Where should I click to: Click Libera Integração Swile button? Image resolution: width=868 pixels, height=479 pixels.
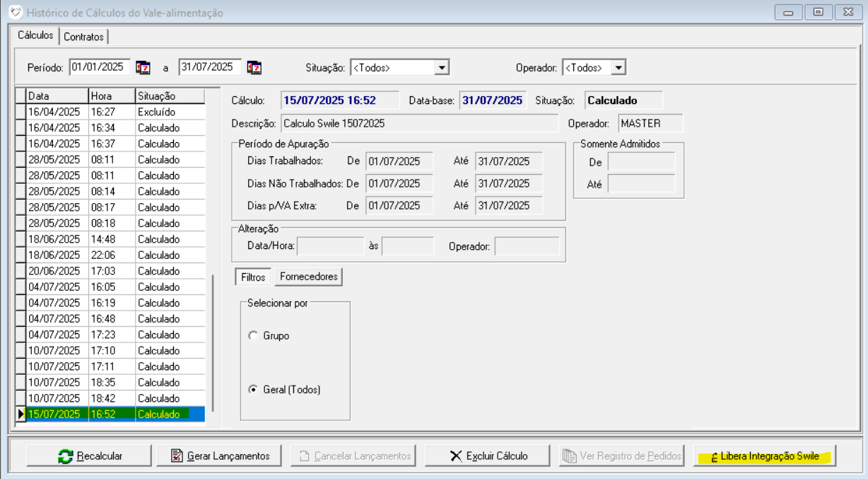click(x=764, y=456)
